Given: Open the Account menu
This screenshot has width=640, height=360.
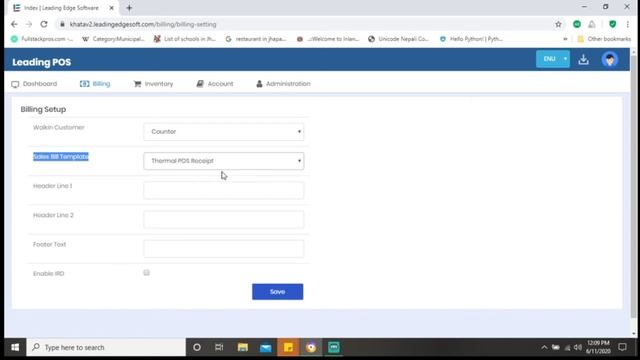Looking at the screenshot, I should 215,84.
